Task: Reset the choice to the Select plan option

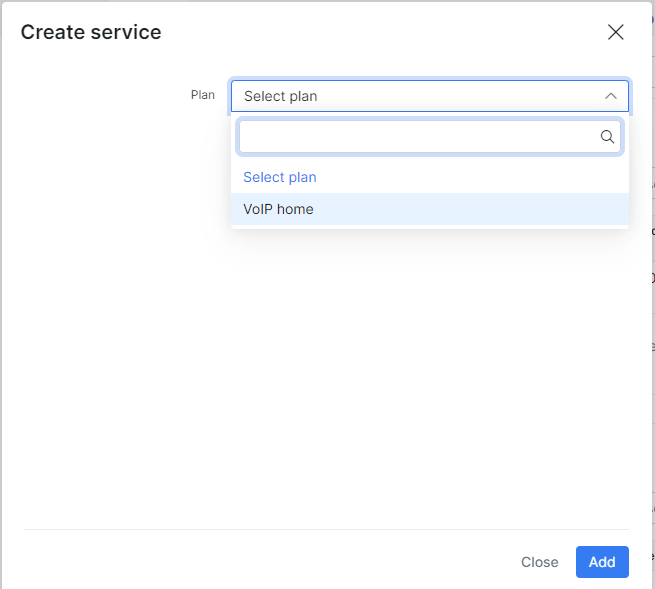Action: tap(430, 177)
